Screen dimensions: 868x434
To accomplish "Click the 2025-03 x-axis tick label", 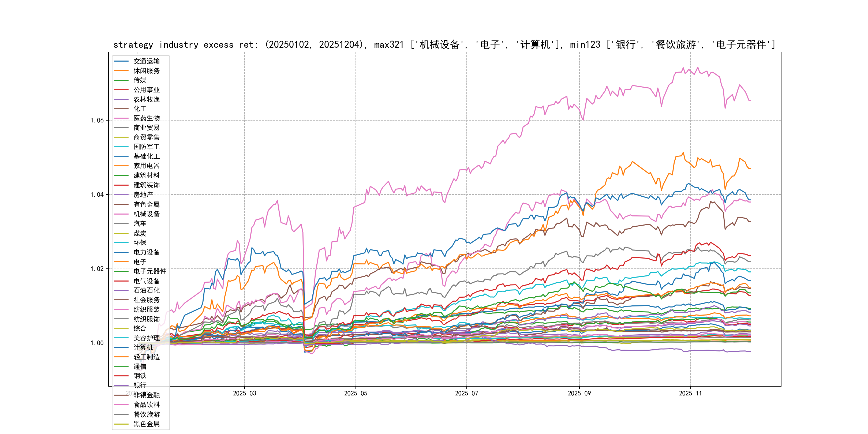I will [x=244, y=394].
